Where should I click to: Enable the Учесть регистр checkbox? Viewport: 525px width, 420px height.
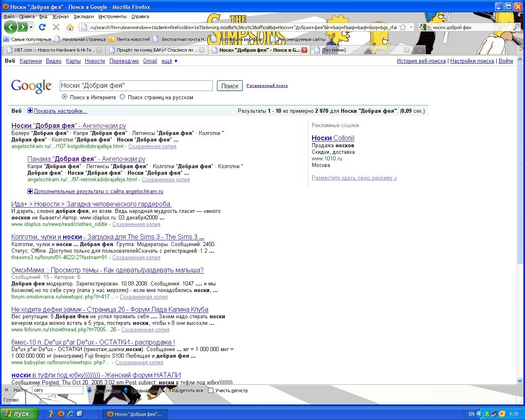[210, 390]
